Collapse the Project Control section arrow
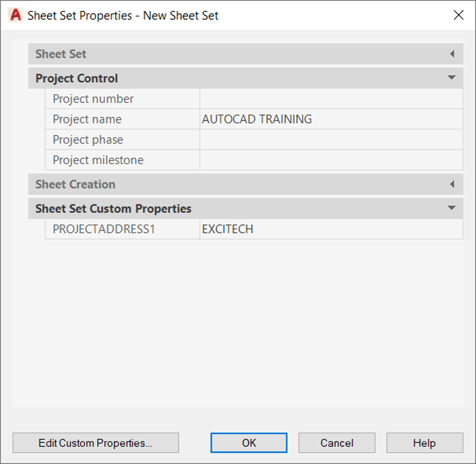Screen dimensions: 476x464 452,78
